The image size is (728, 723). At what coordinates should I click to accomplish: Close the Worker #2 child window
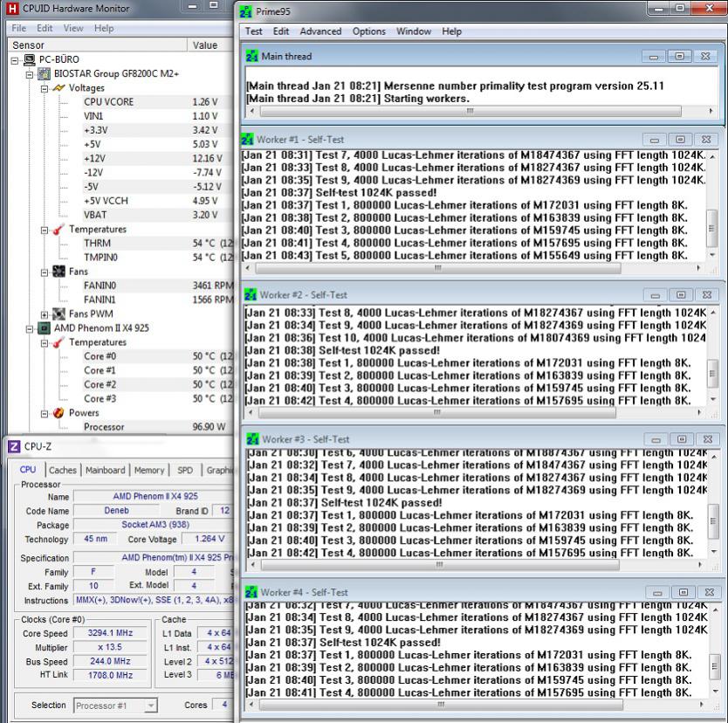707,295
